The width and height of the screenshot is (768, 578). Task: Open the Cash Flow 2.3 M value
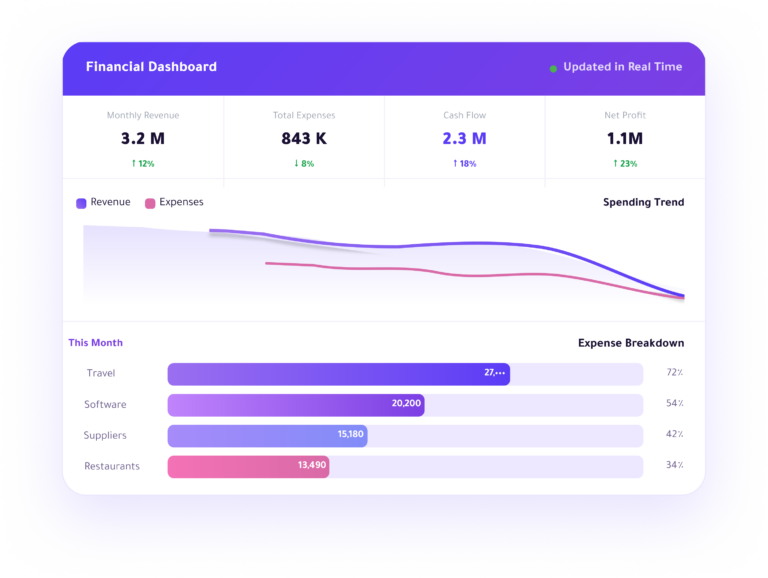click(464, 139)
